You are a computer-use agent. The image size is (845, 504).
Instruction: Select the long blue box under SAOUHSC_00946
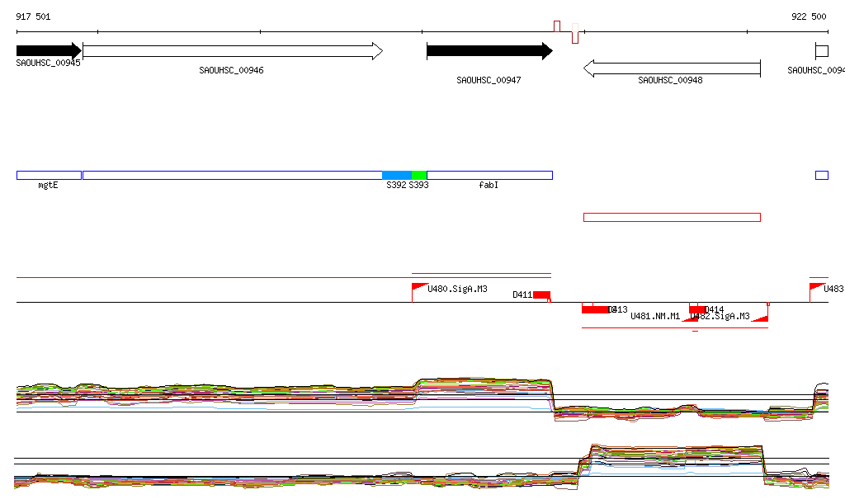click(x=233, y=175)
